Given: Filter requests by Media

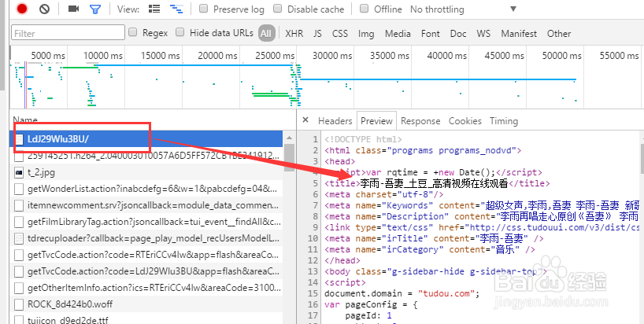Looking at the screenshot, I should coord(398,34).
